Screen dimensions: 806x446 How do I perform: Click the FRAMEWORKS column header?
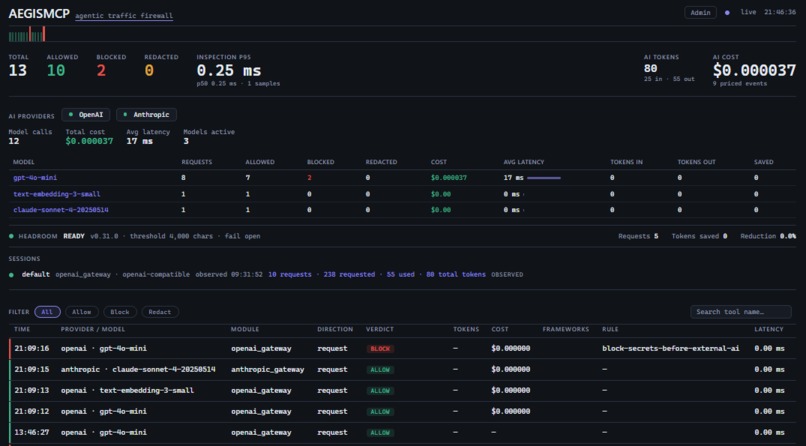(565, 329)
